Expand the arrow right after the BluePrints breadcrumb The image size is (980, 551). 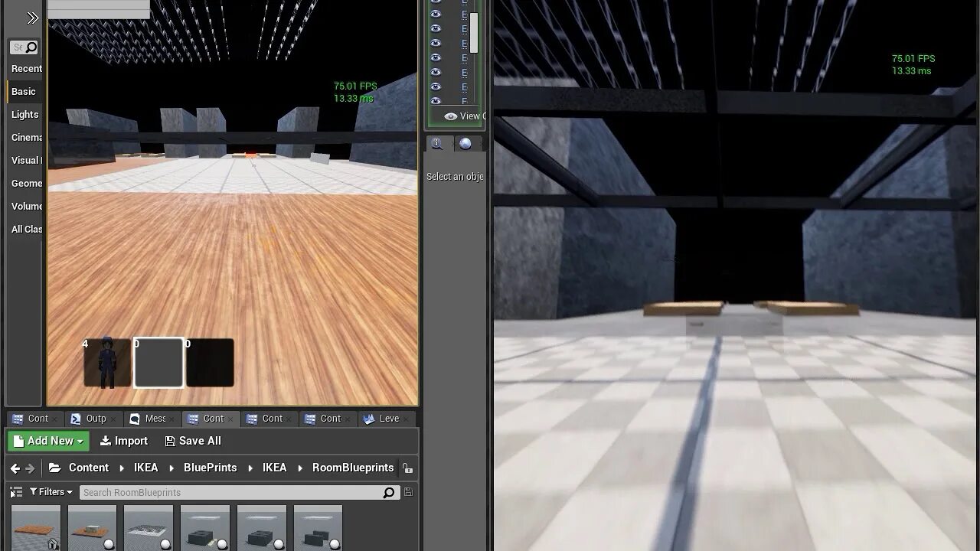pyautogui.click(x=250, y=468)
